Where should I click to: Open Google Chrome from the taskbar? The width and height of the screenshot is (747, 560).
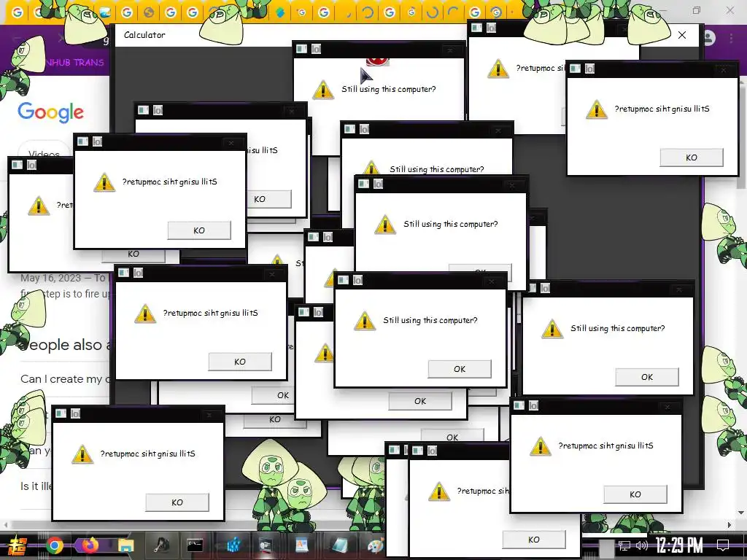tap(54, 545)
